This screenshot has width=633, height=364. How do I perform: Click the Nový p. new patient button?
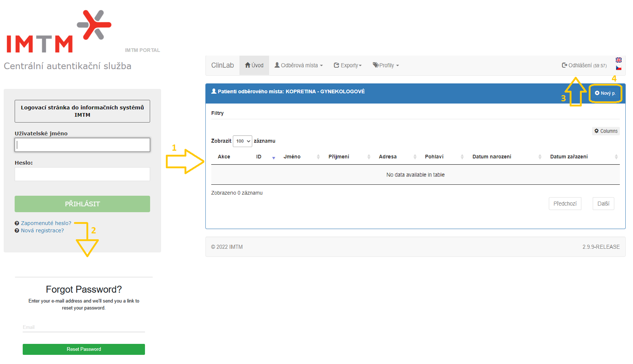[605, 93]
